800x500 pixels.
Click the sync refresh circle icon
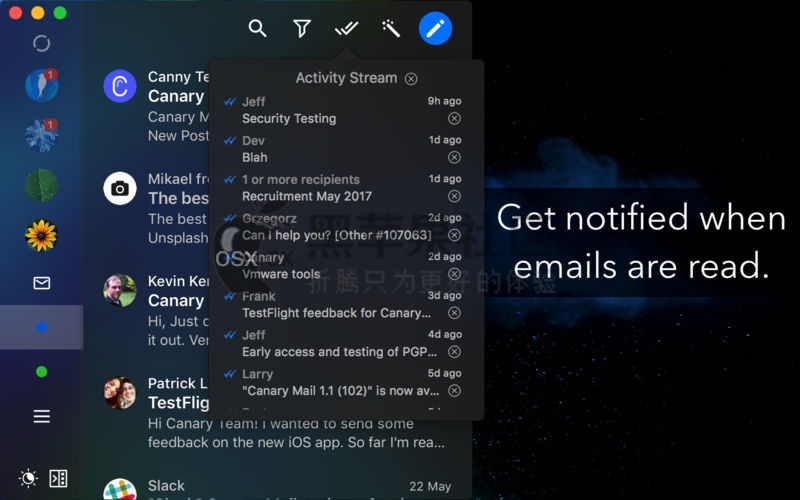coord(41,43)
